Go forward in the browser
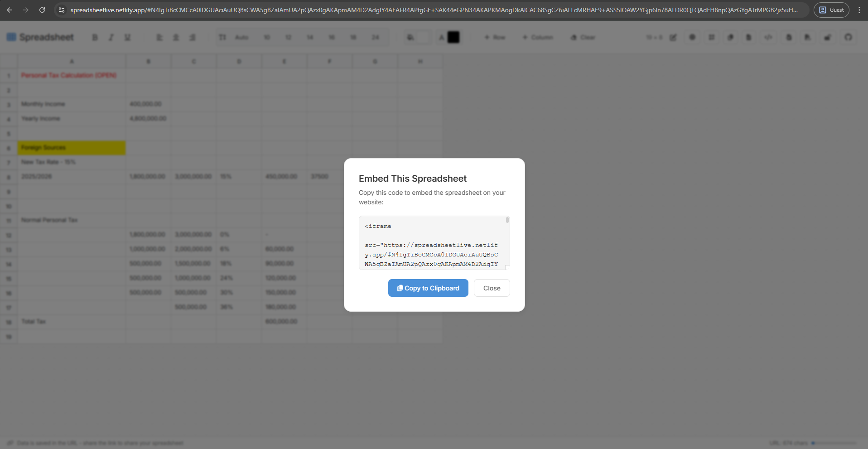Viewport: 868px width, 449px height. pyautogui.click(x=26, y=10)
